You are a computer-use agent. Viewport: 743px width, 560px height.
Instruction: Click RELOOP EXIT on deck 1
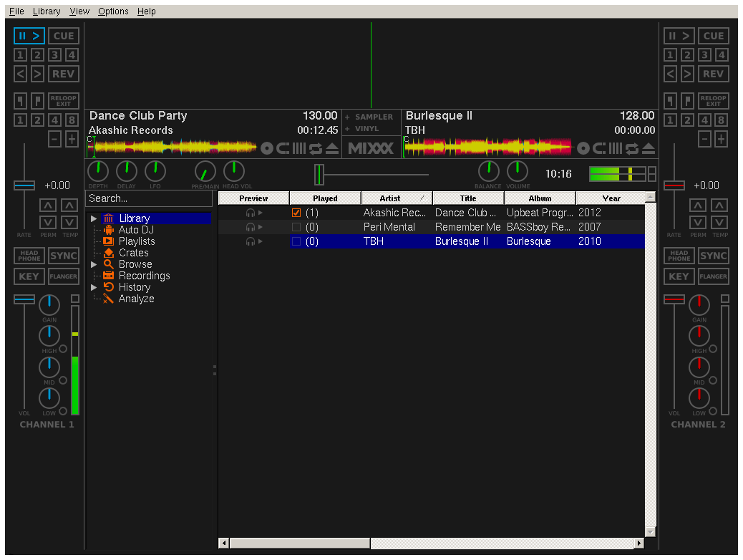[x=64, y=101]
